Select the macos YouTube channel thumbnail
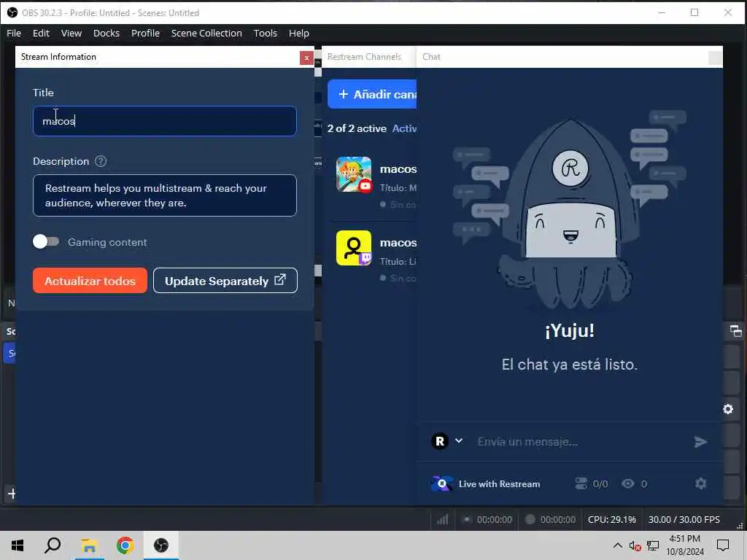Image resolution: width=747 pixels, height=560 pixels. coord(354,174)
